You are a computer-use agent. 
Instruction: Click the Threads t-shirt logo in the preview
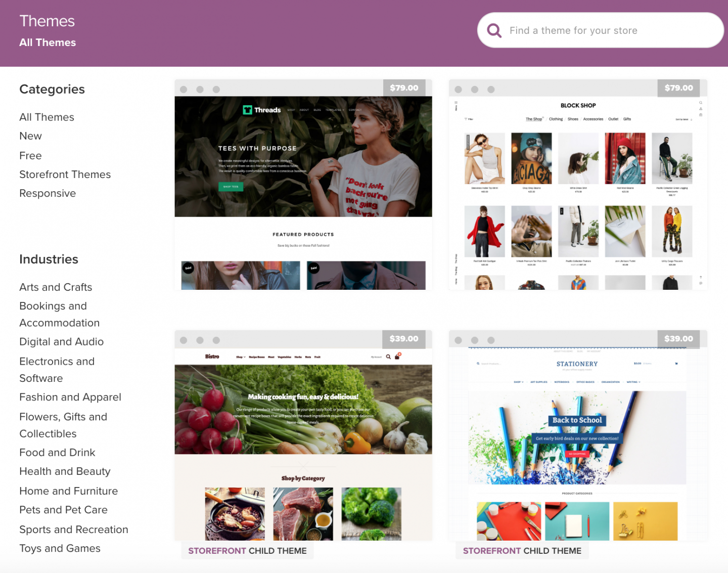(x=247, y=110)
